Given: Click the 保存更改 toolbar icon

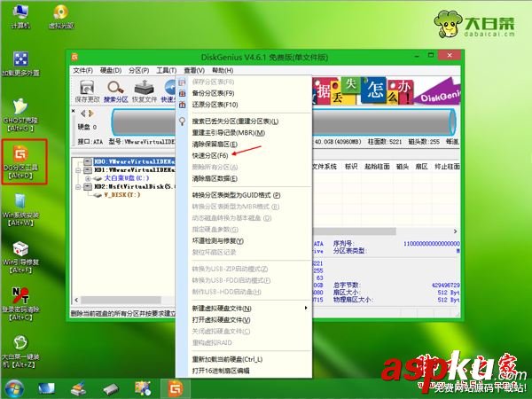Looking at the screenshot, I should [x=87, y=91].
